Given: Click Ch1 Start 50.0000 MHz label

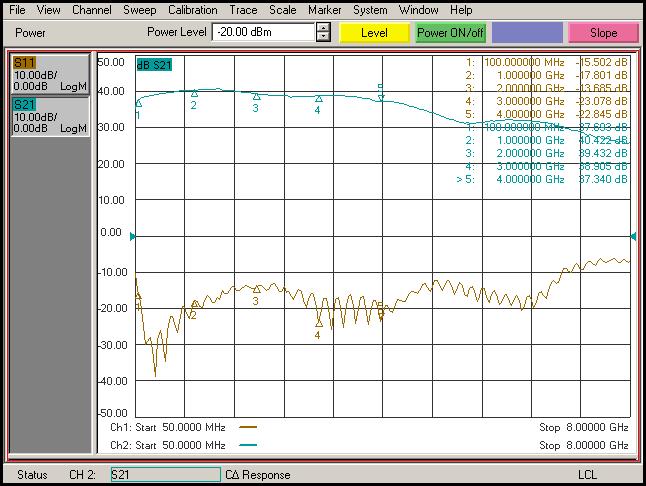Looking at the screenshot, I should (168, 427).
